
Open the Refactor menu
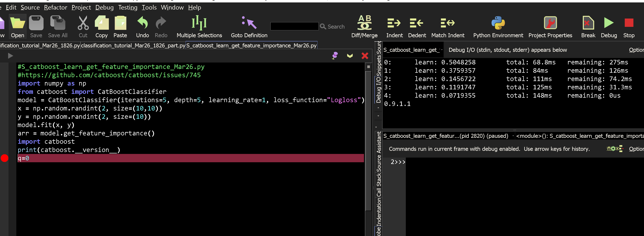tap(56, 7)
